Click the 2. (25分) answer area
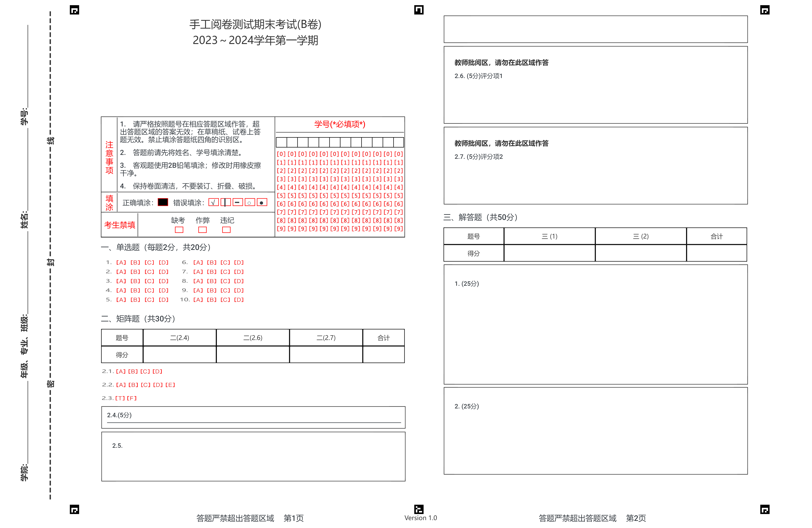The image size is (812, 528). [596, 431]
